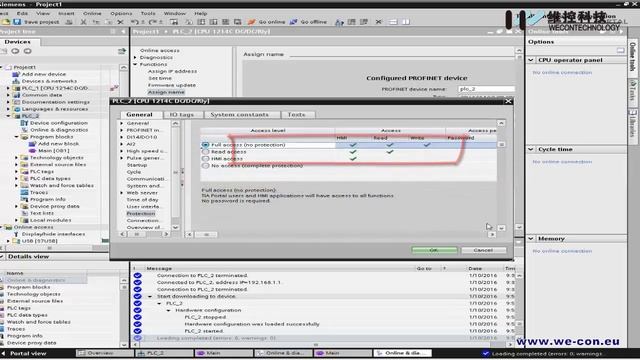This screenshot has width=640, height=360.
Task: Open the Online tools side tab
Action: click(x=632, y=56)
